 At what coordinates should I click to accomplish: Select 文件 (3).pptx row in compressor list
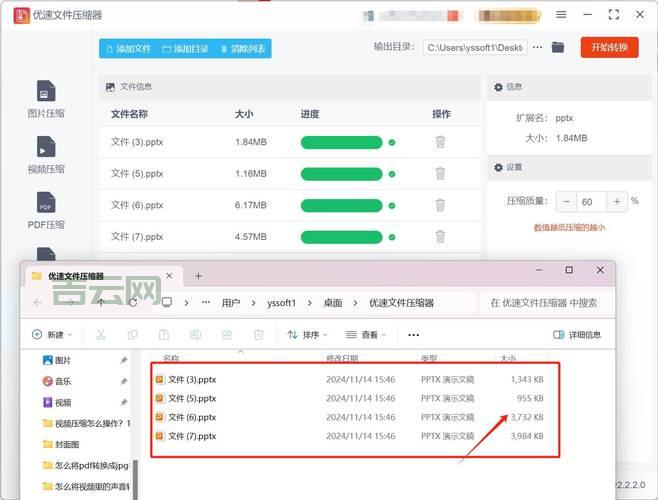point(290,142)
